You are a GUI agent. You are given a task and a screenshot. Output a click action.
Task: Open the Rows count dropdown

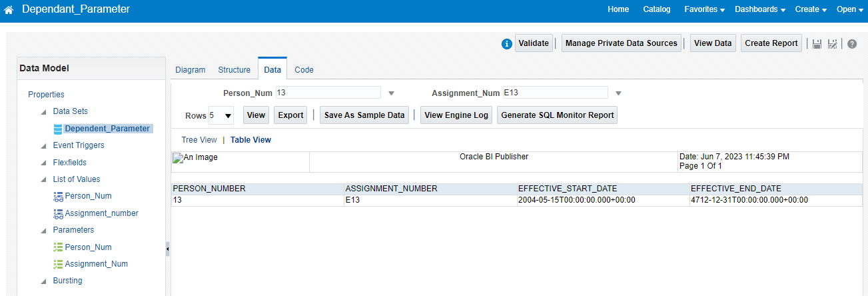tap(221, 115)
